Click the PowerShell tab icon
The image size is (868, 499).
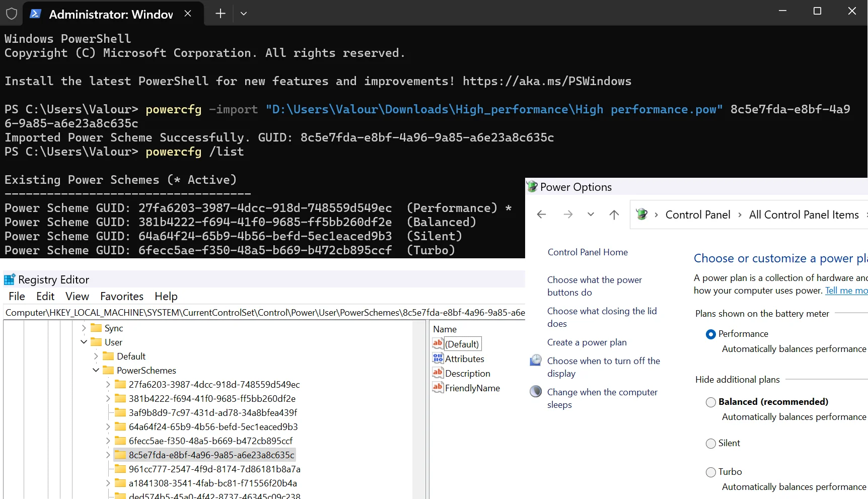click(35, 14)
